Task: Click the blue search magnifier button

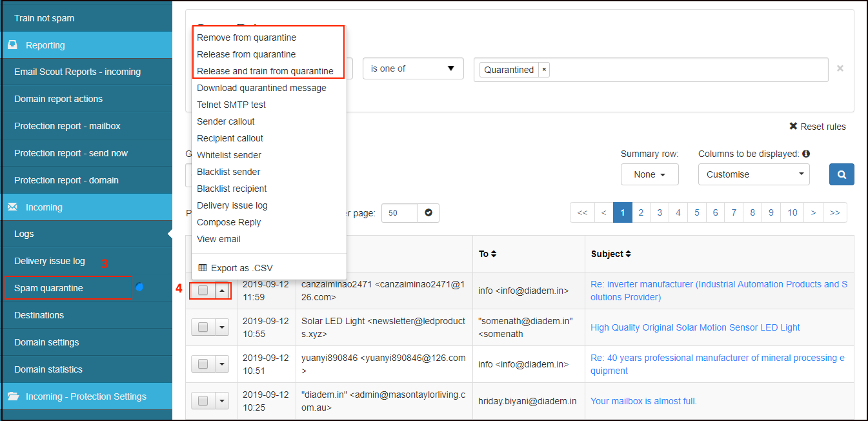Action: (842, 174)
